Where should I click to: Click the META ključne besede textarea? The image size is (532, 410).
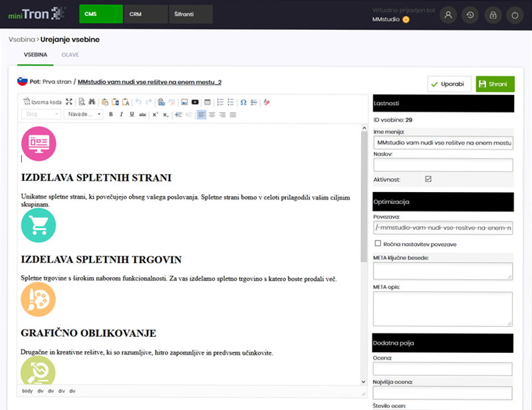point(443,271)
